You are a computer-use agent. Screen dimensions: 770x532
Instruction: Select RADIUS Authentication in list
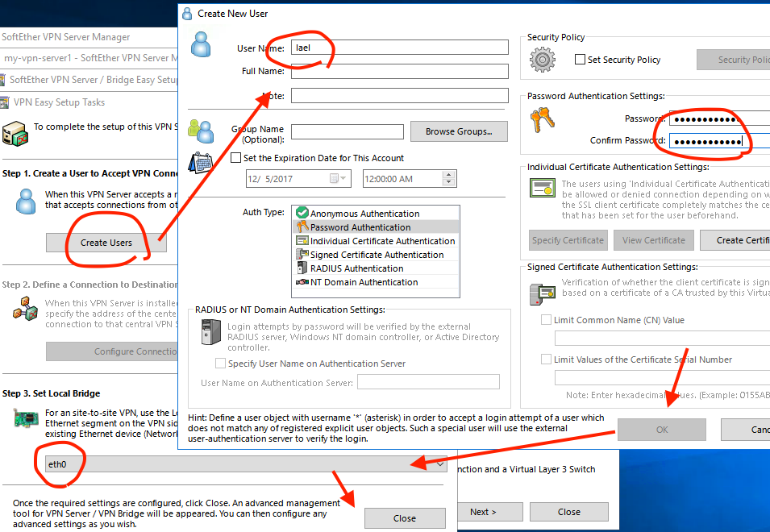[x=376, y=268]
